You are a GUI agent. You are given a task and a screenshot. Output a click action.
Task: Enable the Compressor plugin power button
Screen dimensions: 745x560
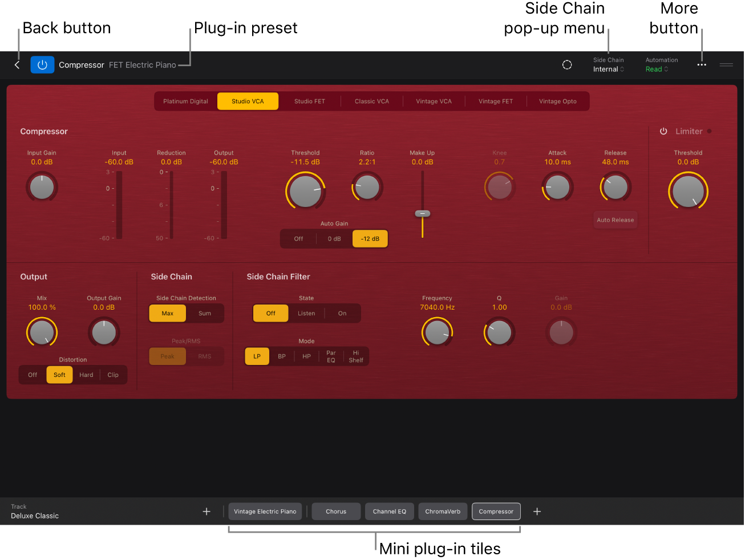pyautogui.click(x=42, y=64)
